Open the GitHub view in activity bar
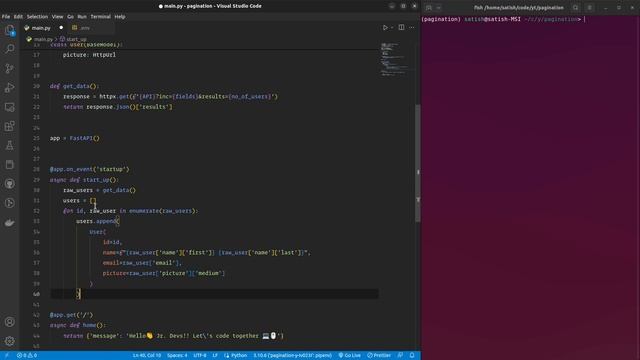 click(9, 184)
